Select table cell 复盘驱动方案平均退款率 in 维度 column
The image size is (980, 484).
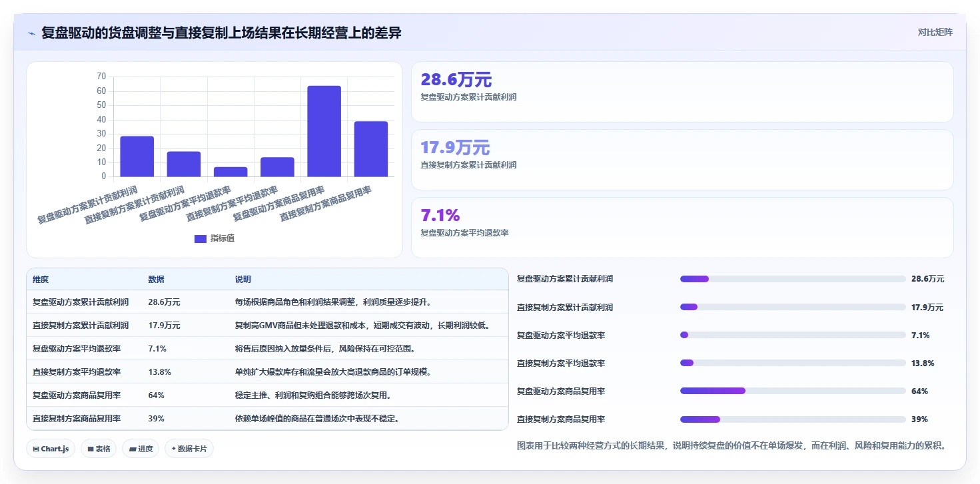click(77, 349)
